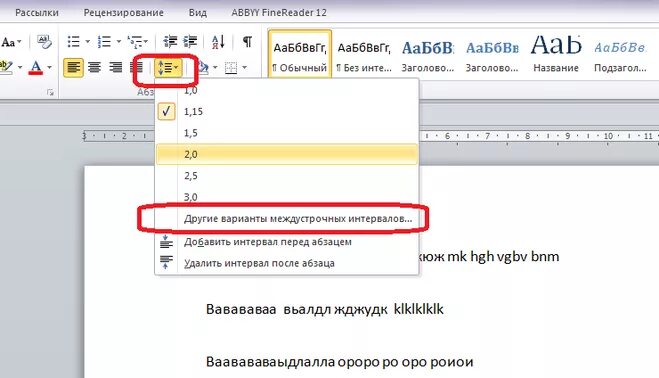Open the Font dialog launcher
This screenshot has width=659, height=378.
(x=50, y=92)
